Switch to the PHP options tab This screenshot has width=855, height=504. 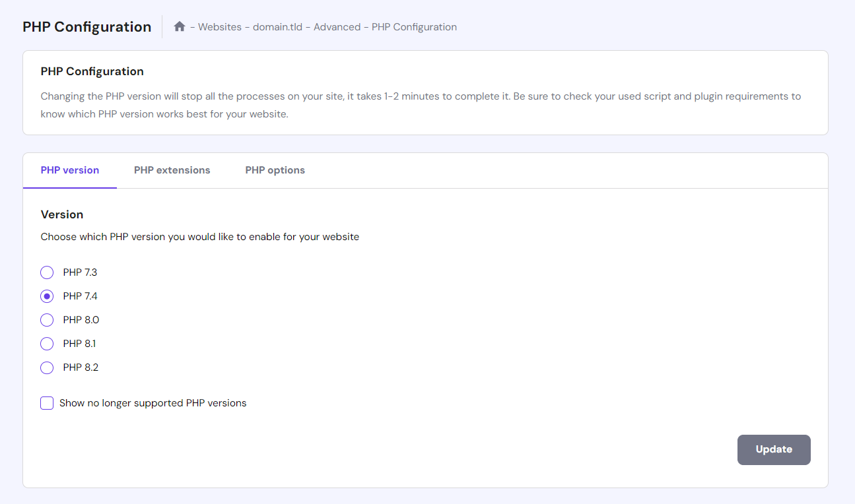click(x=275, y=170)
